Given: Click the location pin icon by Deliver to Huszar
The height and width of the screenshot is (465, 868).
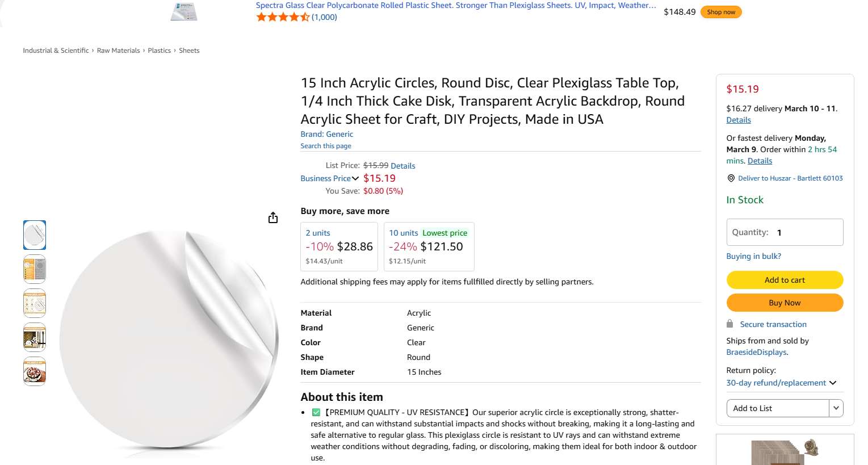Looking at the screenshot, I should pos(731,178).
